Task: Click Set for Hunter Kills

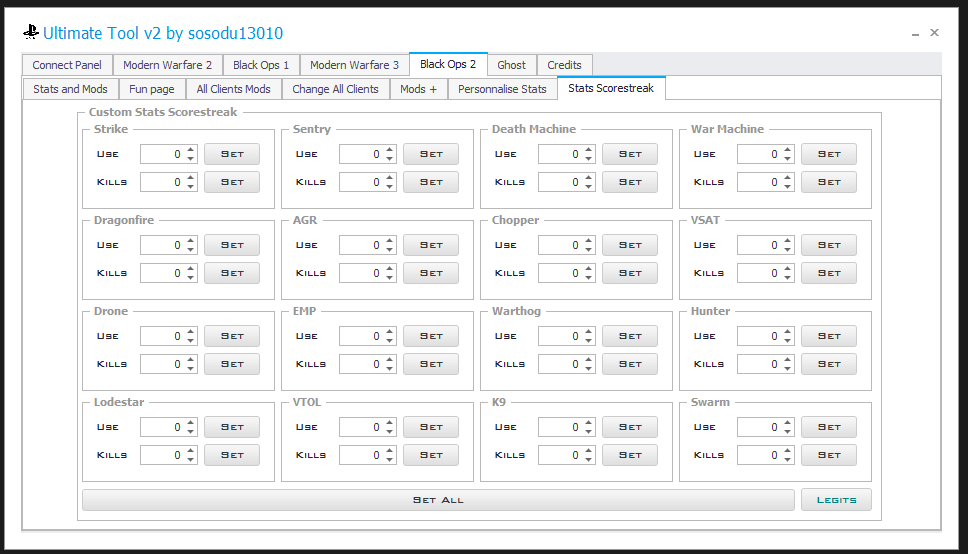Action: pos(828,364)
